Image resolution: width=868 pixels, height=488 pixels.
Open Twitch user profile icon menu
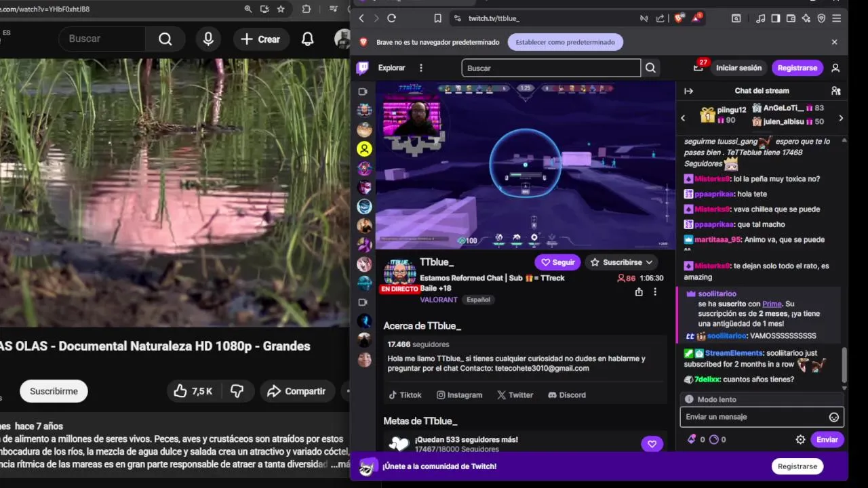pyautogui.click(x=835, y=68)
